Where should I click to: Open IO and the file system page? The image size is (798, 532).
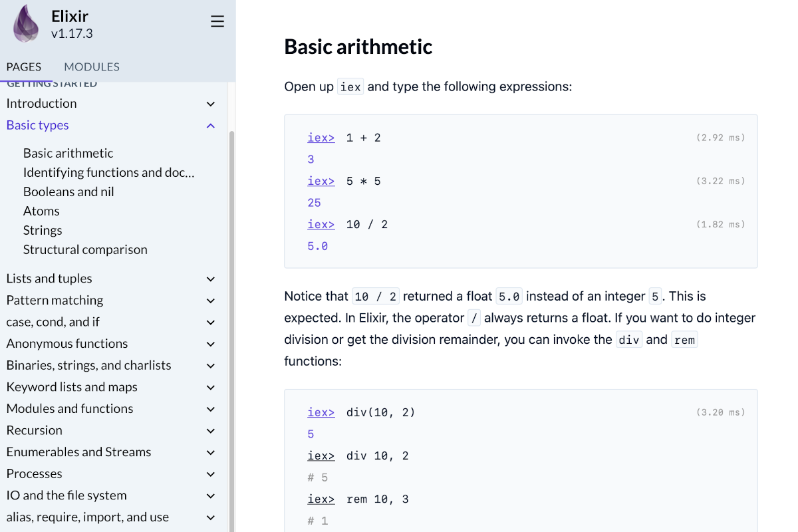pyautogui.click(x=66, y=495)
